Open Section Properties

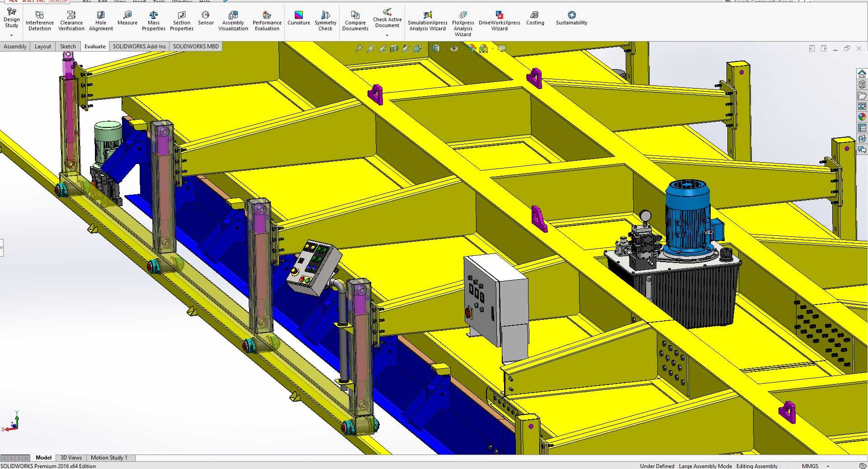pos(181,21)
